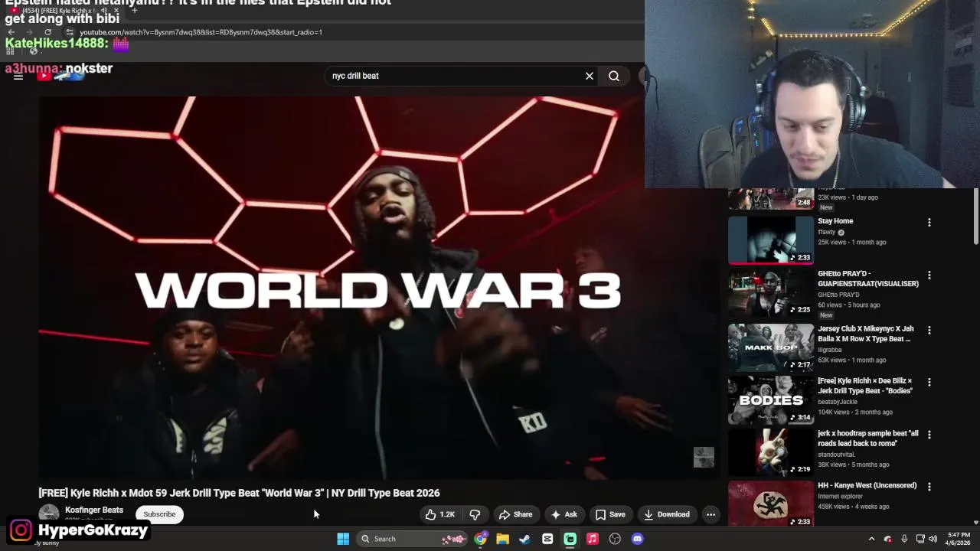Open CapCut from taskbar

coord(547,539)
